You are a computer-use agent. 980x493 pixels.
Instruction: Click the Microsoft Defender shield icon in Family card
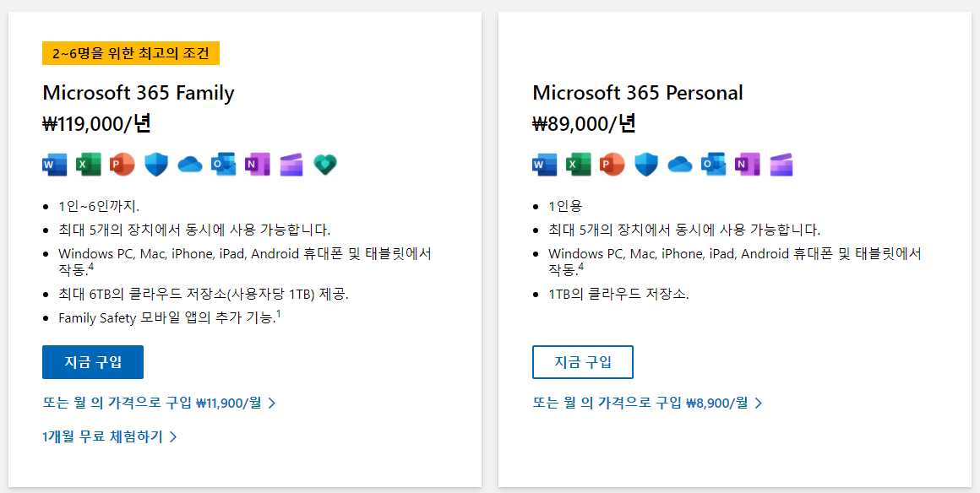[x=155, y=165]
